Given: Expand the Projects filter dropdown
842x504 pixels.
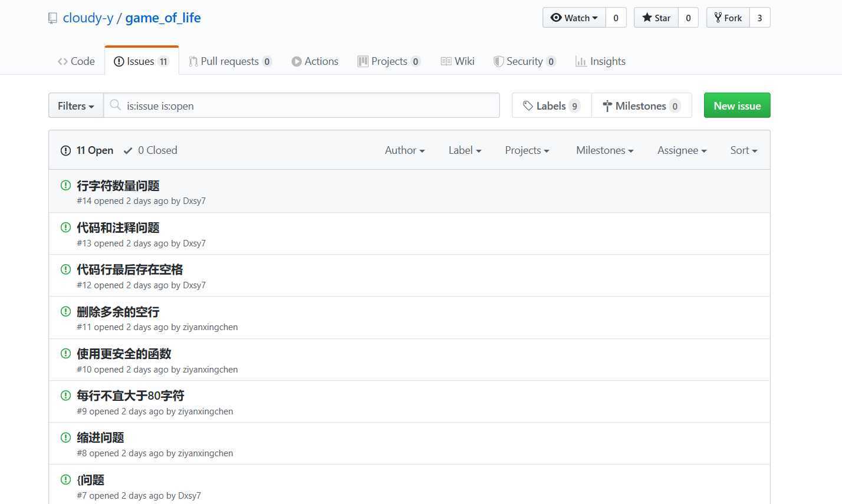Looking at the screenshot, I should point(527,150).
